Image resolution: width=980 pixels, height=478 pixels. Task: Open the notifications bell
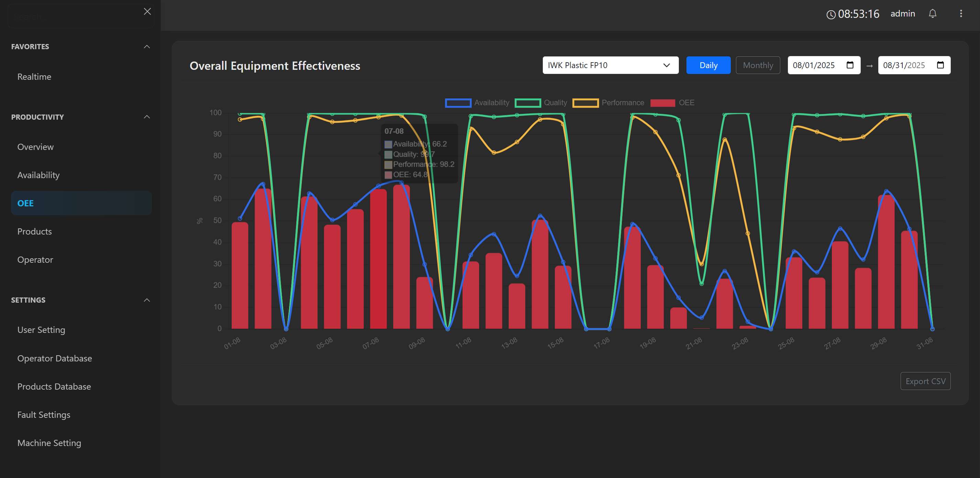[x=933, y=13]
